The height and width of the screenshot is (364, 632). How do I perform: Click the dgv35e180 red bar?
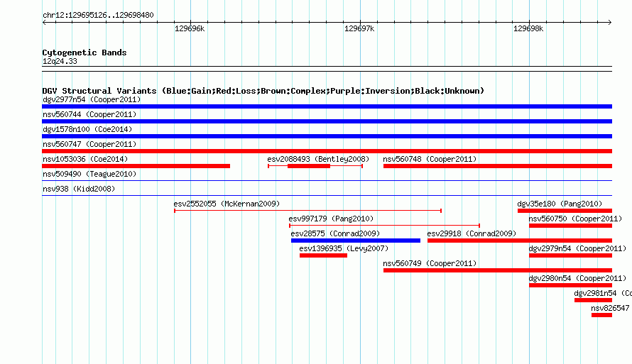565,211
